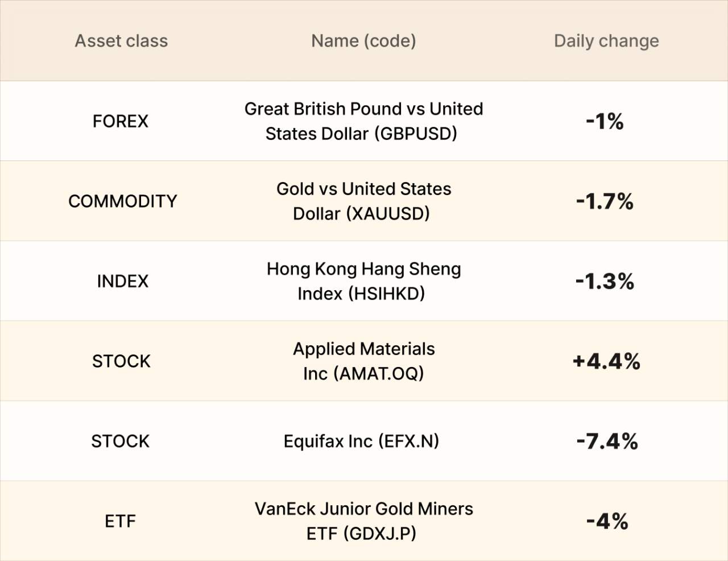This screenshot has width=728, height=561.
Task: Click Gold vs United States Dollar (XAUUSD)
Action: pyautogui.click(x=363, y=201)
